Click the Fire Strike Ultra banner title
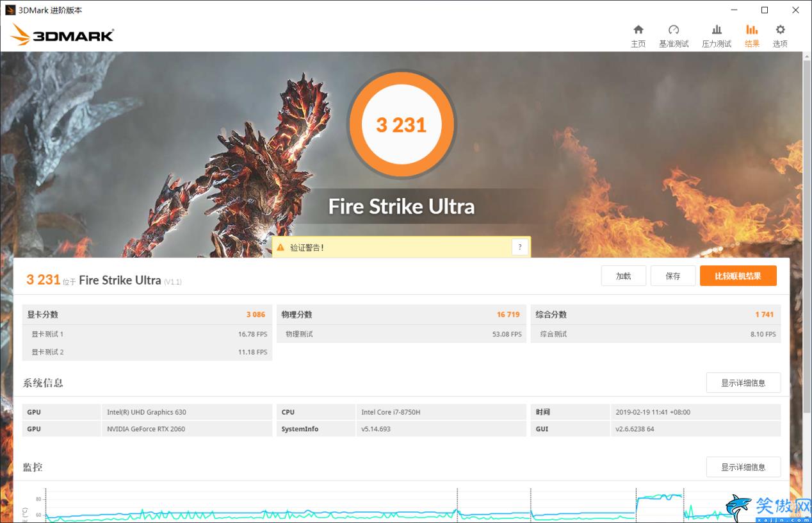 point(402,206)
